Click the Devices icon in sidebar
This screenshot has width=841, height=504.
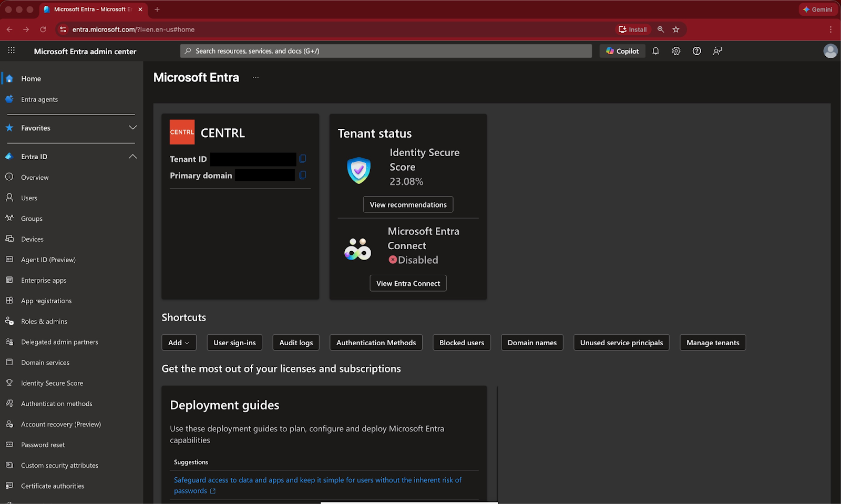point(9,239)
